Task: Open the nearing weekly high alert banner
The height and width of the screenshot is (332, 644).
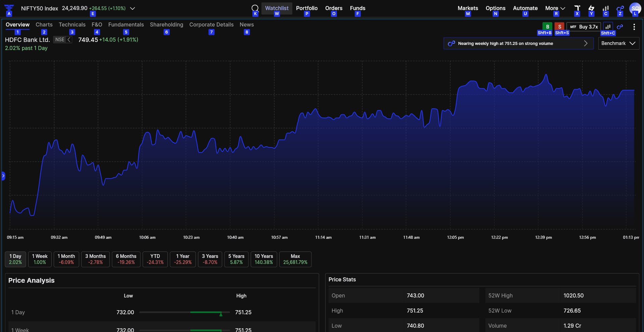Action: click(518, 43)
